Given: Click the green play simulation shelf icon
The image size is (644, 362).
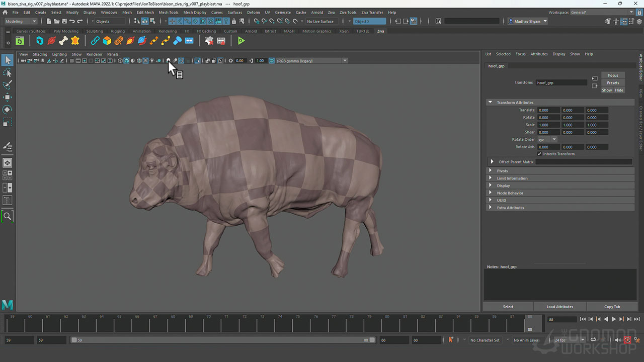Looking at the screenshot, I should pyautogui.click(x=242, y=41).
